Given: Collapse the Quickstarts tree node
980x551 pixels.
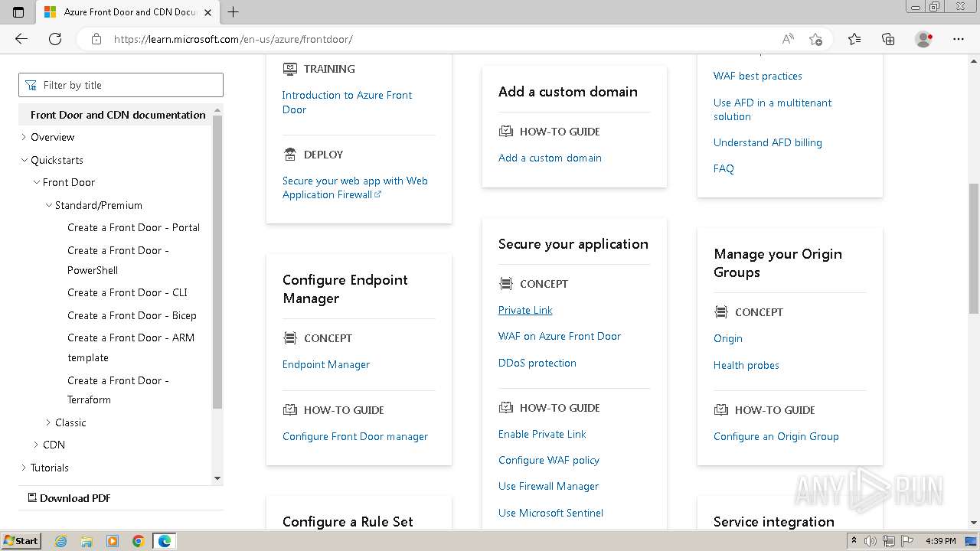Looking at the screenshot, I should (x=24, y=160).
